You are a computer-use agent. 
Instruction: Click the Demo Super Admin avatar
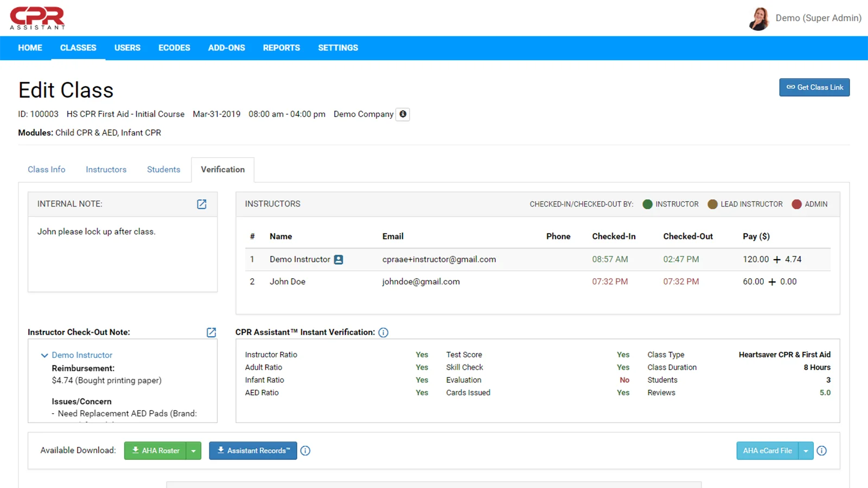(759, 18)
